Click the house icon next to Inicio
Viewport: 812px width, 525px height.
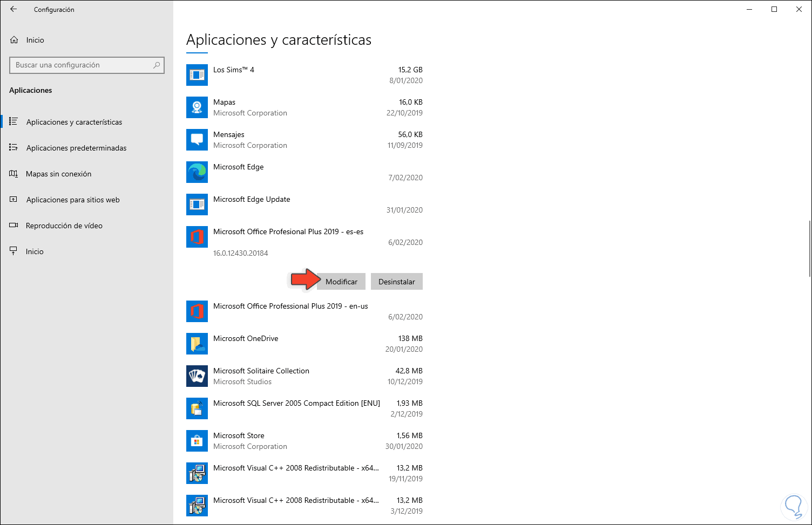14,40
